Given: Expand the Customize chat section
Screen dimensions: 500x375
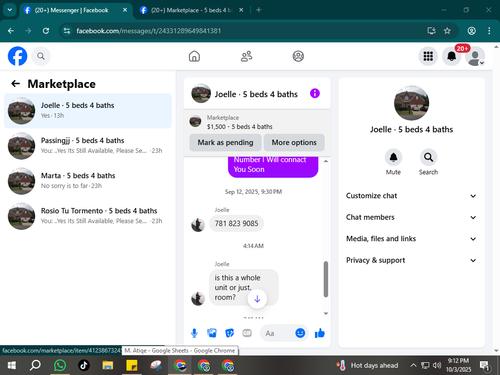Looking at the screenshot, I should click(x=411, y=196).
